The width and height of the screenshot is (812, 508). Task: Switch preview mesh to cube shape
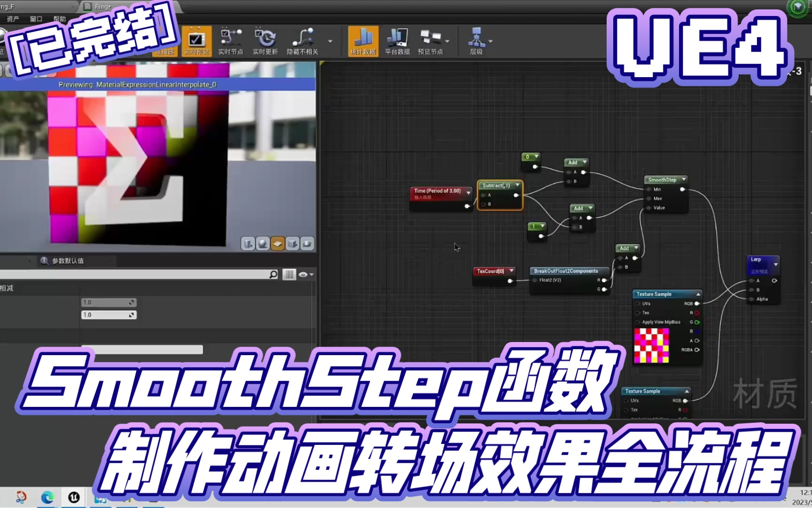292,243
